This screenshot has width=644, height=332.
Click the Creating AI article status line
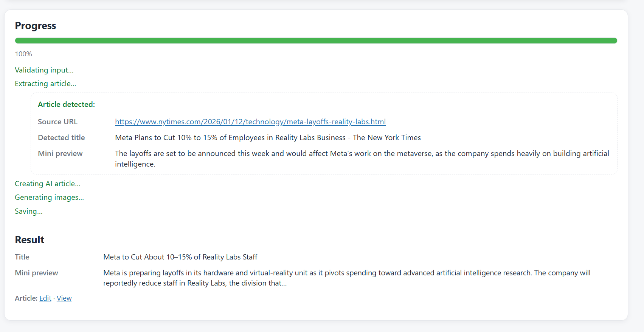coord(47,184)
